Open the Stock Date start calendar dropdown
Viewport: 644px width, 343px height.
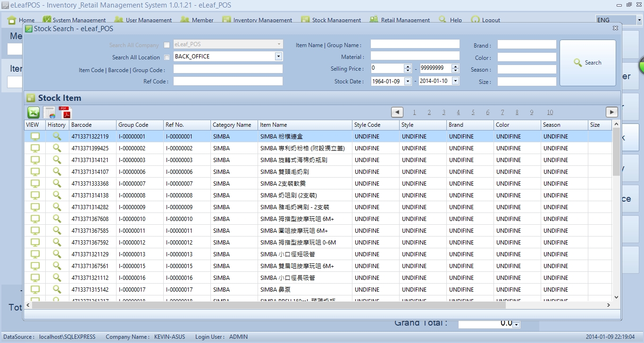point(408,81)
